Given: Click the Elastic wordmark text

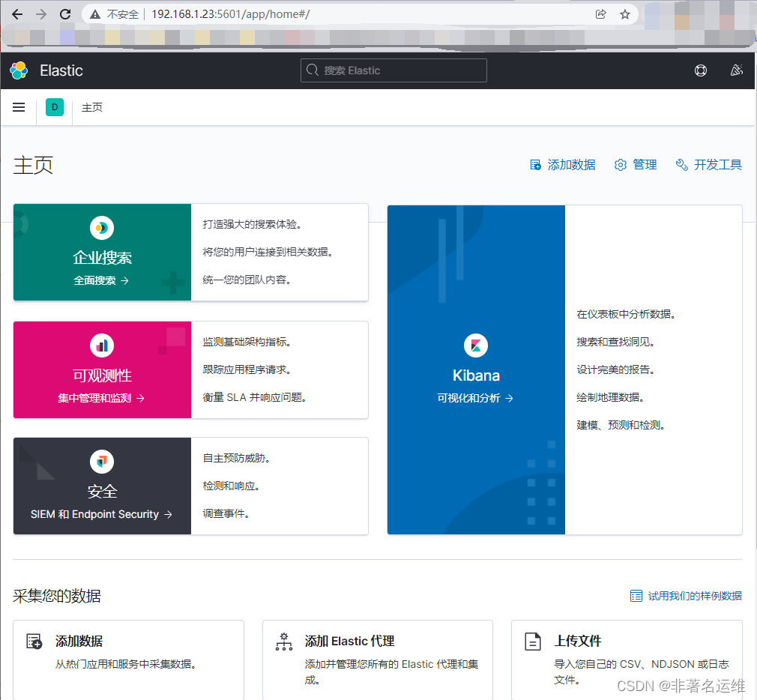Looking at the screenshot, I should click(x=61, y=70).
